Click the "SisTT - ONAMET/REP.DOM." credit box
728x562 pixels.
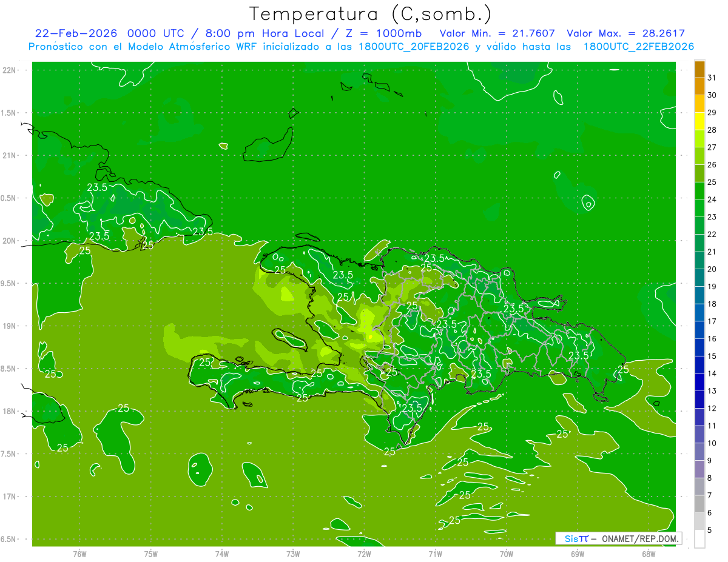[x=618, y=538]
